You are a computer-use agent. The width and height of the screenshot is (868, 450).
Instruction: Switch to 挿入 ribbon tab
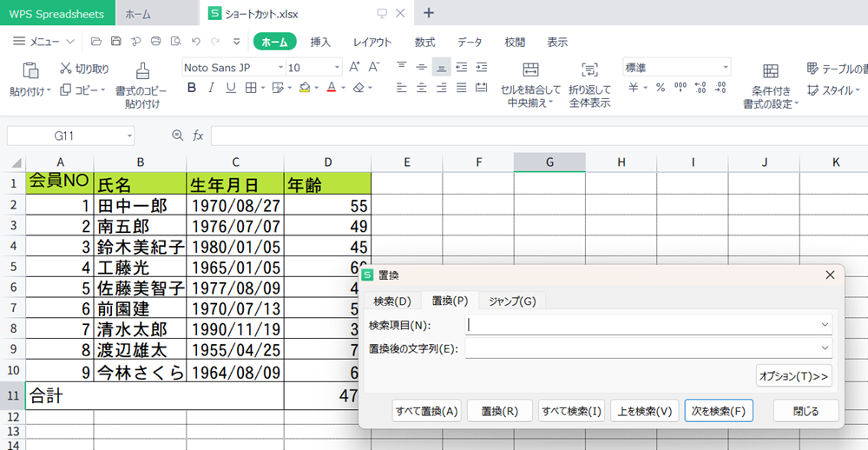(x=320, y=42)
